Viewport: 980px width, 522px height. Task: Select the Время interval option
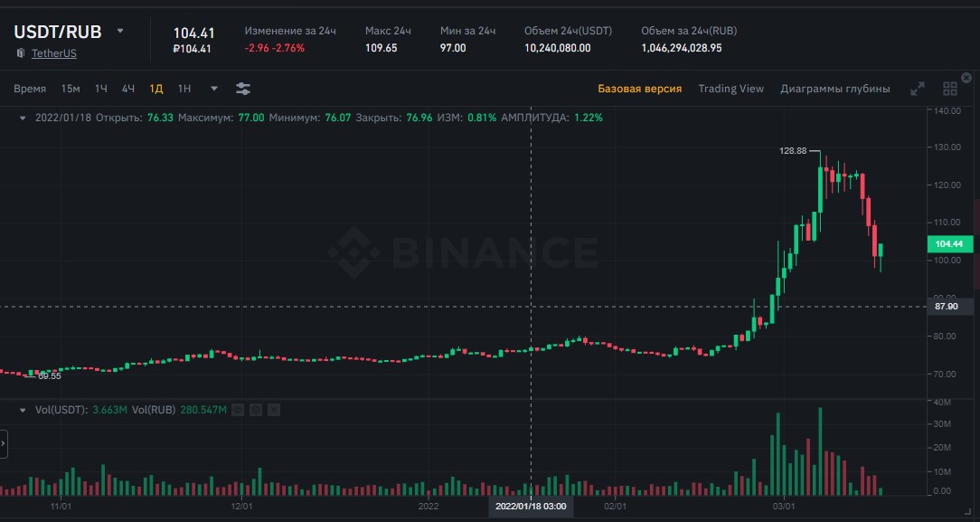coord(30,89)
